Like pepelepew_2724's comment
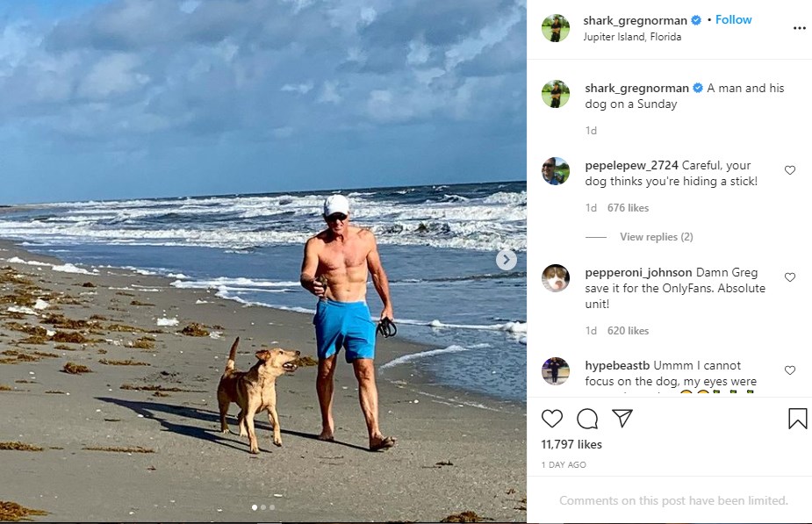 (789, 170)
